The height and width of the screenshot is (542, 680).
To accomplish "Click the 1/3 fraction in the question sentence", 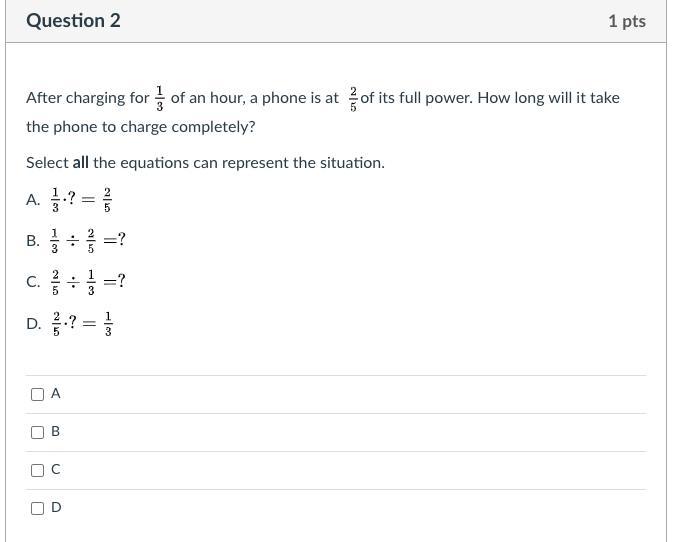I will [x=160, y=98].
